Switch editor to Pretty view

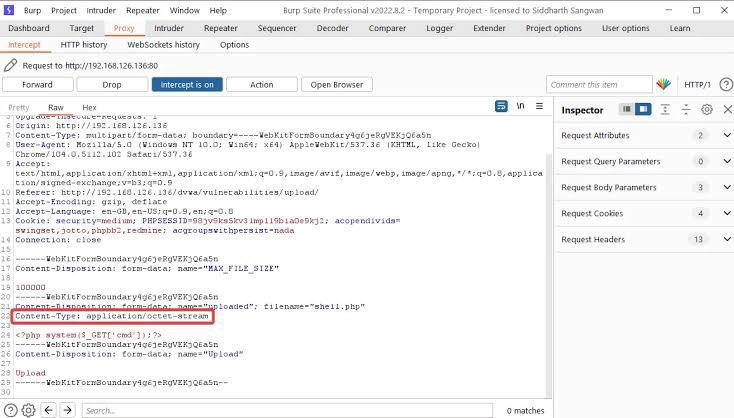[x=19, y=107]
